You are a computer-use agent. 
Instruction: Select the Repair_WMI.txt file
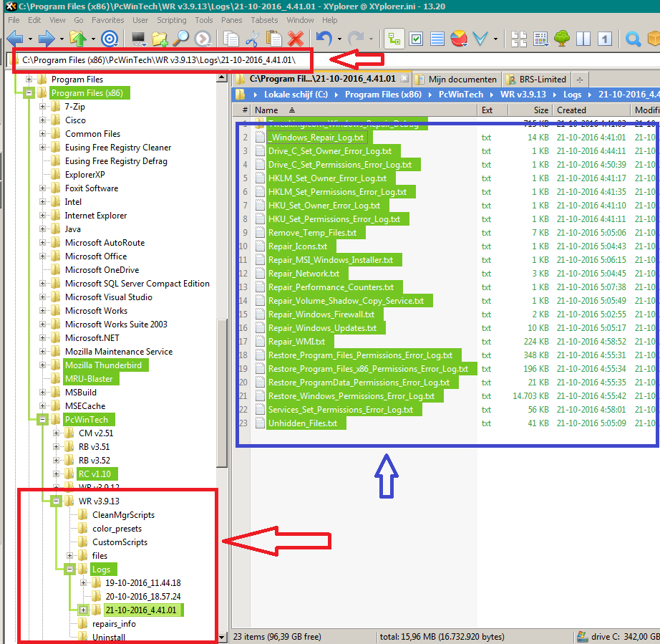point(296,342)
